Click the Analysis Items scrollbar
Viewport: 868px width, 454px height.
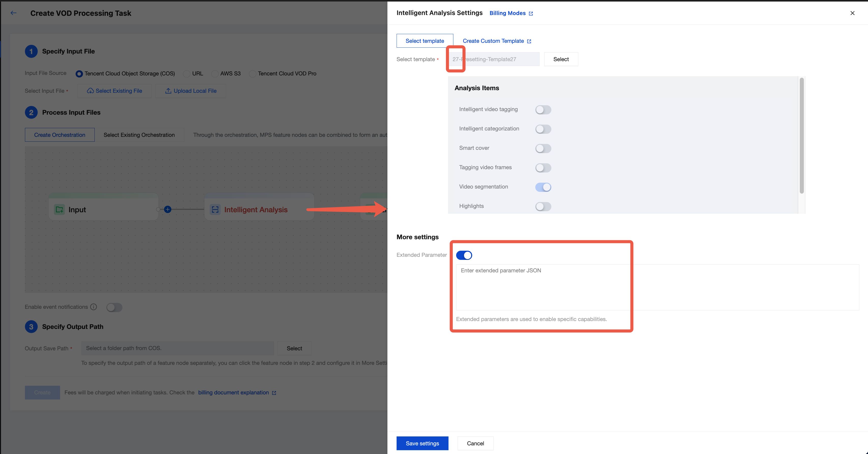(x=802, y=136)
